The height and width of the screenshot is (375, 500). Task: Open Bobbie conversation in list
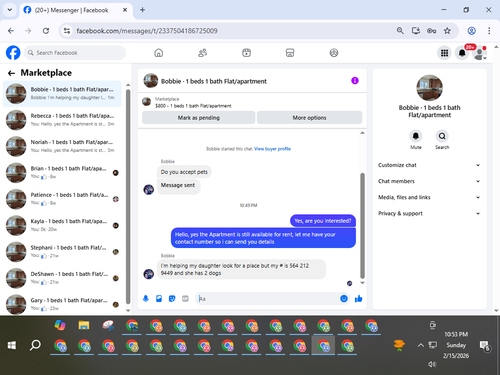pyautogui.click(x=62, y=94)
